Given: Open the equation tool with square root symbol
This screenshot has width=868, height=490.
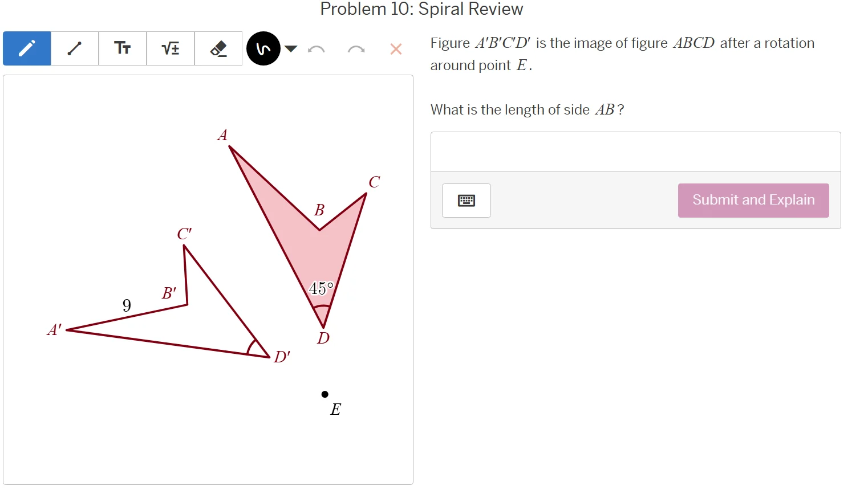Looking at the screenshot, I should (170, 48).
